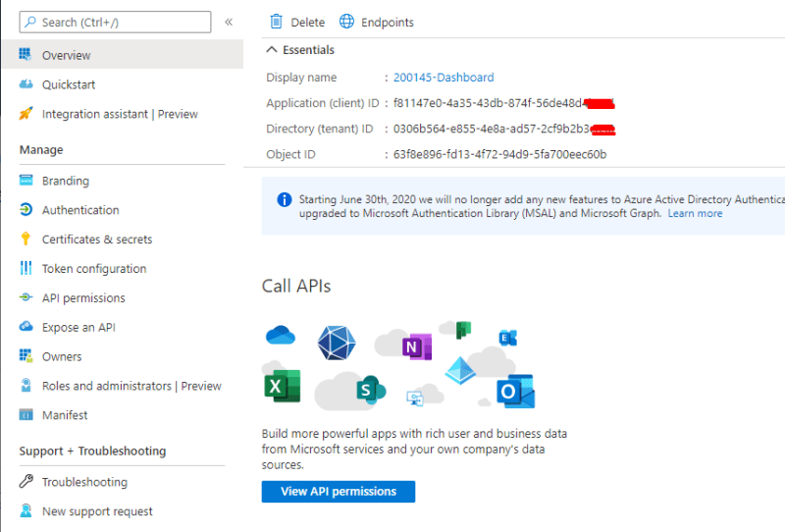Click the Authentication arrow icon
Viewport: 785px width, 532px height.
coord(26,209)
